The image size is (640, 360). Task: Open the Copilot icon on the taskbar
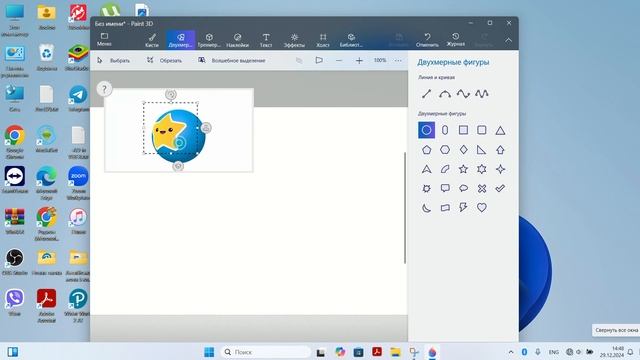click(340, 352)
